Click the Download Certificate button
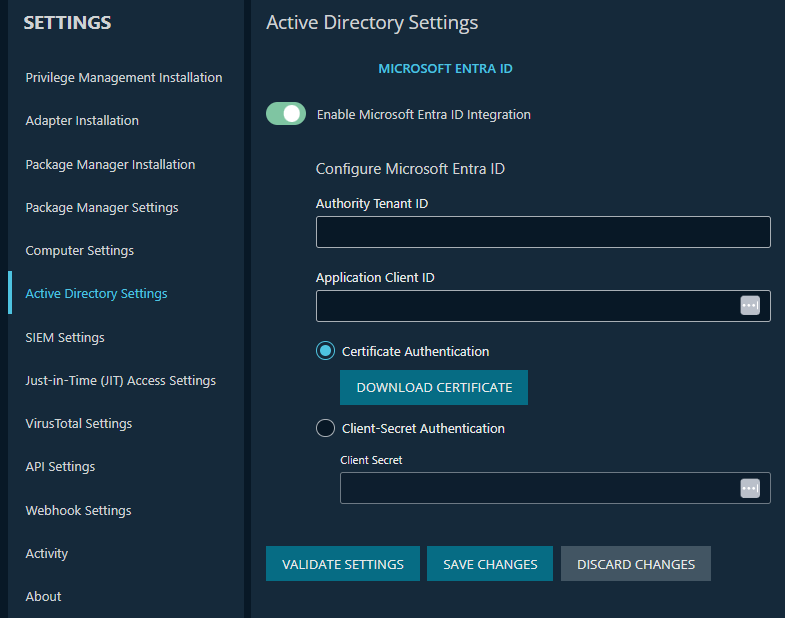785x618 pixels. click(434, 388)
